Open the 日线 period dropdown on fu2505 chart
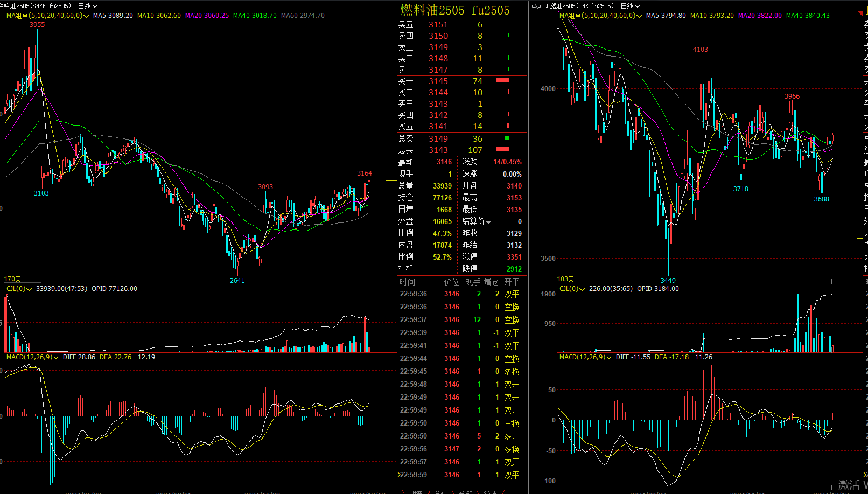 point(88,6)
